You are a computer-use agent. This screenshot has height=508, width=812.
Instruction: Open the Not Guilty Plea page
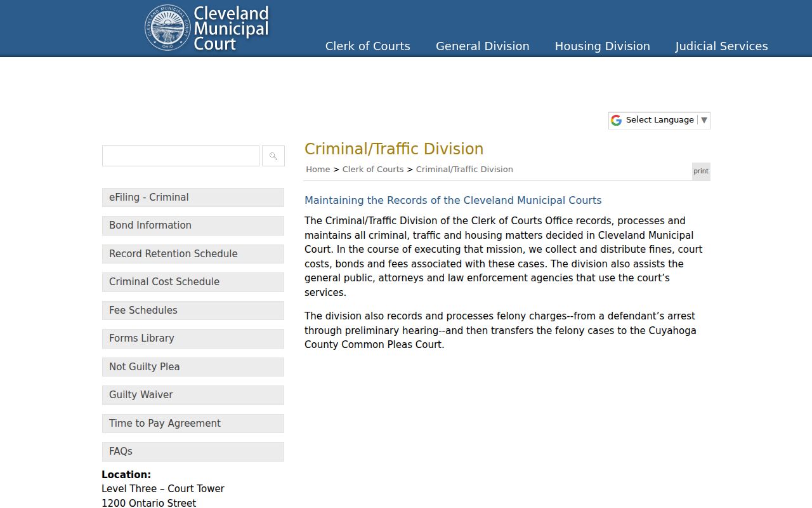pos(193,367)
